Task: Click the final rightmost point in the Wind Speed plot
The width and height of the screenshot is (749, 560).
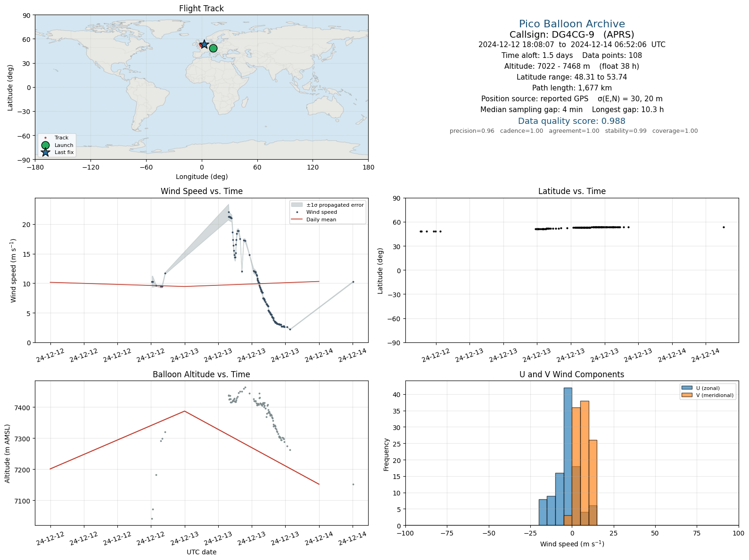Action: [353, 282]
